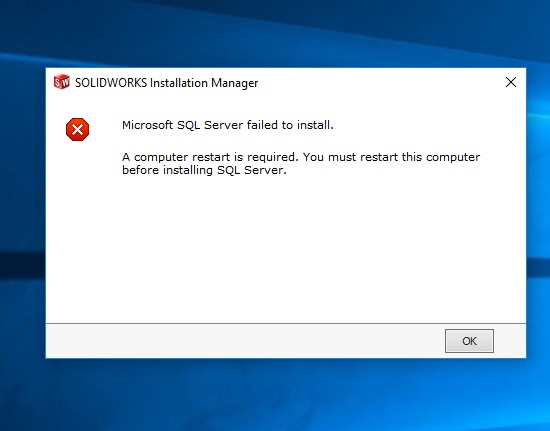Close the SOLIDWORKS Installation Manager dialog
This screenshot has height=431, width=550.
[x=511, y=82]
